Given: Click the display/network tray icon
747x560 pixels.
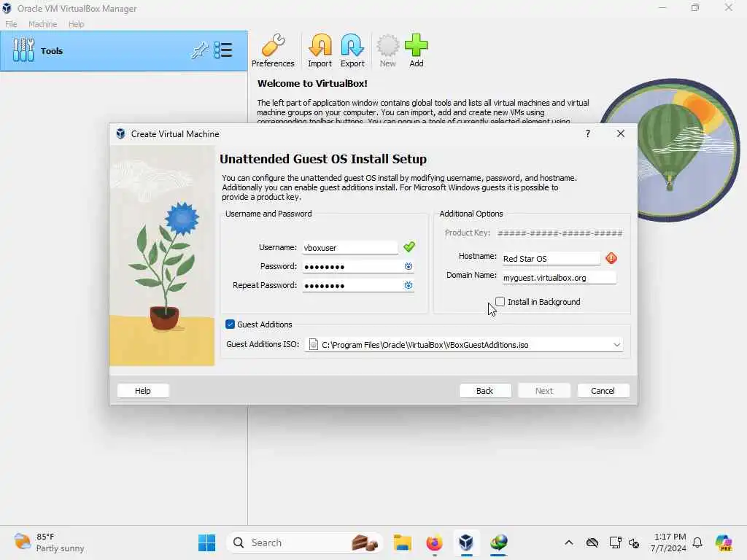Looking at the screenshot, I should tap(615, 542).
